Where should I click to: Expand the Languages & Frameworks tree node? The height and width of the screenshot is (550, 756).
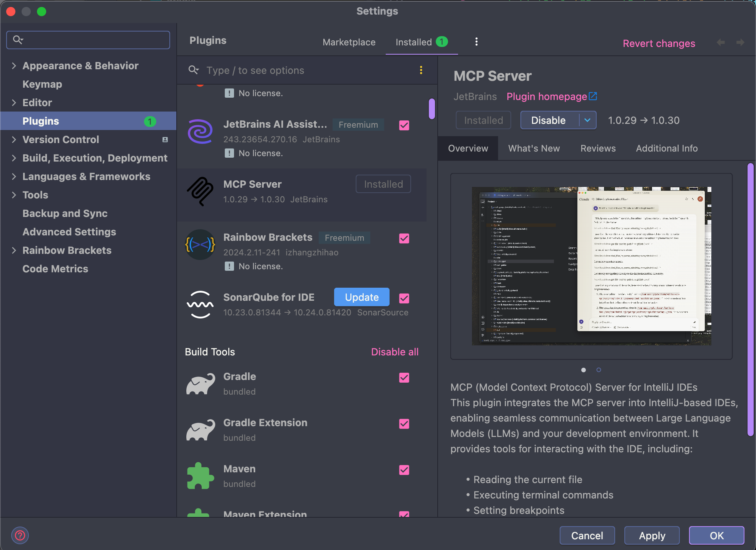(x=14, y=177)
